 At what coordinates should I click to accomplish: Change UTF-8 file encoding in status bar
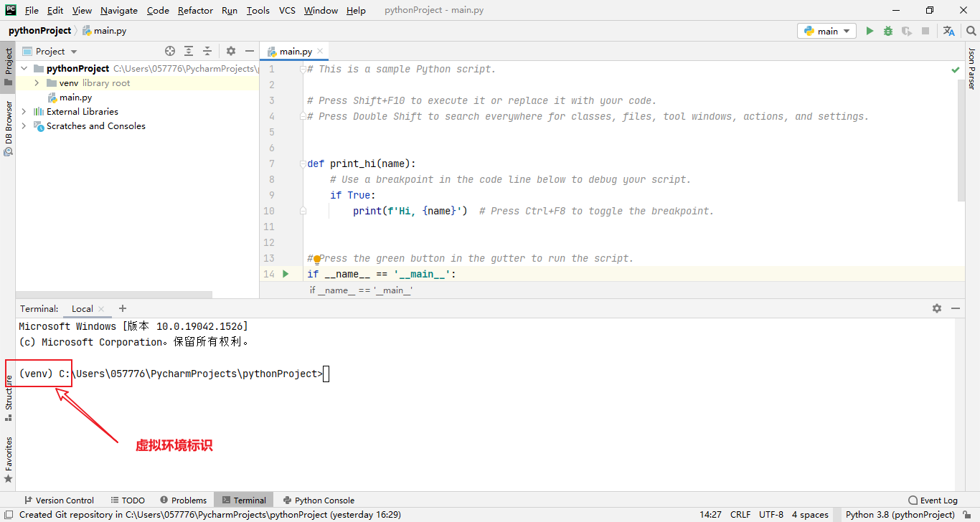[x=771, y=514]
